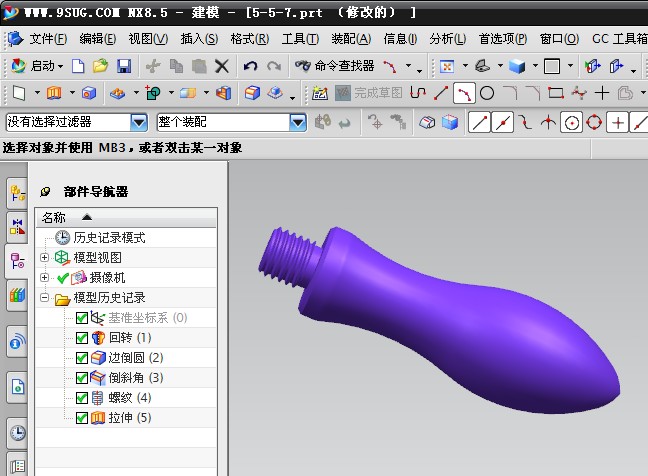Uncheck the 拉伸 (5) feature checkbox
The image size is (648, 476).
coord(82,418)
